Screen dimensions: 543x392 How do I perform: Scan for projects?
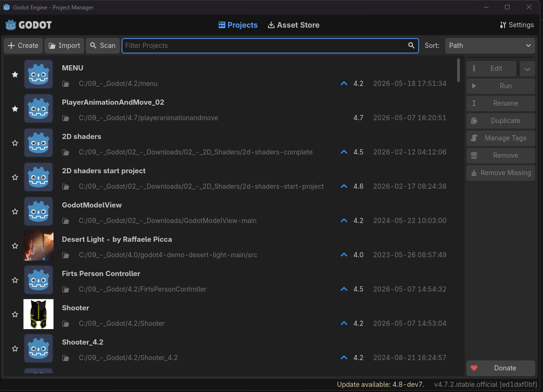(102, 46)
